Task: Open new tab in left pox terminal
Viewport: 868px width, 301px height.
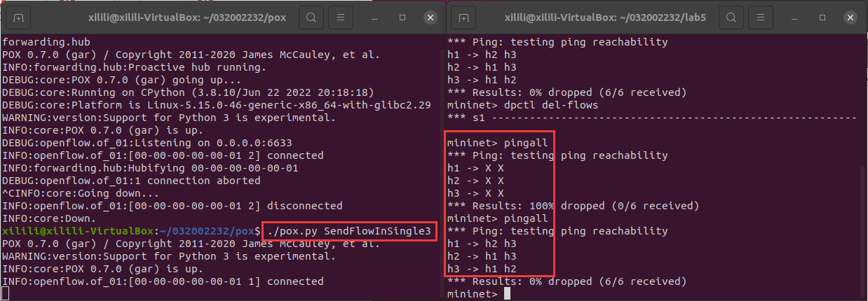Action: point(18,16)
